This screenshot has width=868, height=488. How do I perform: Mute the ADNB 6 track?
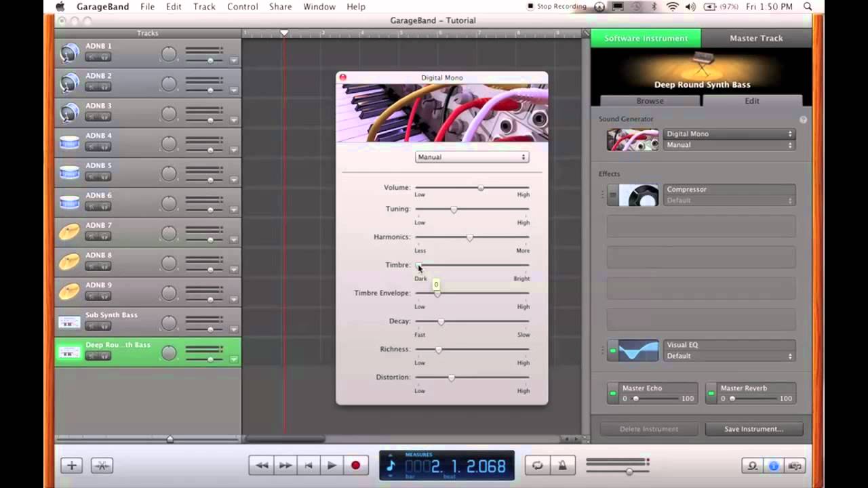coord(92,207)
